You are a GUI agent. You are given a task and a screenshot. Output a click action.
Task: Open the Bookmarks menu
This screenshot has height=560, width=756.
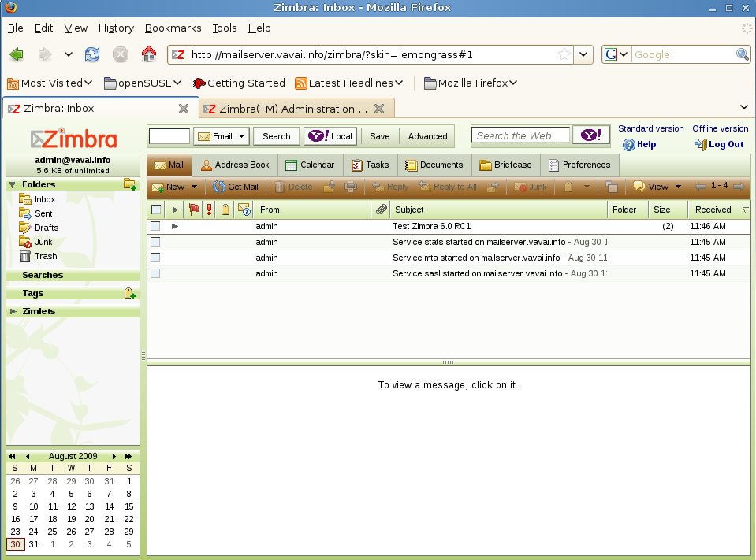pyautogui.click(x=173, y=28)
